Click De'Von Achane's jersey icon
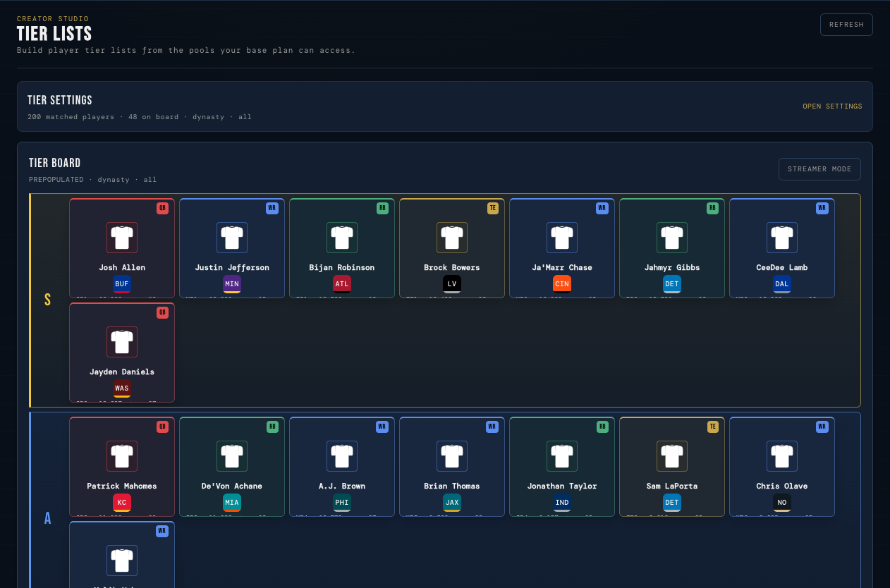Screen dimensions: 890x588 (x=232, y=456)
